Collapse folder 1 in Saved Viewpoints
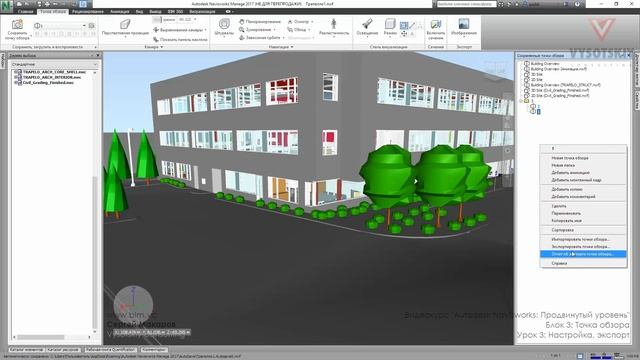This screenshot has width=640, height=360. 521,101
